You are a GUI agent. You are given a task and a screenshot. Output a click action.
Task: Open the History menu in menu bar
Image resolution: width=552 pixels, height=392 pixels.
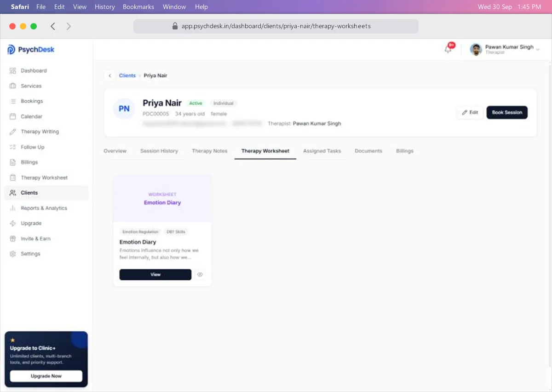point(105,7)
